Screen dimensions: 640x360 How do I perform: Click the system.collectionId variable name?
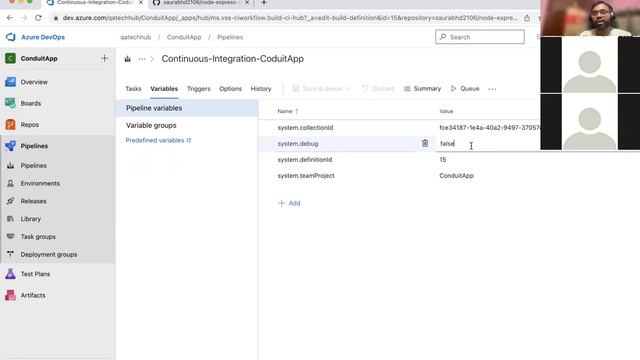tap(305, 128)
